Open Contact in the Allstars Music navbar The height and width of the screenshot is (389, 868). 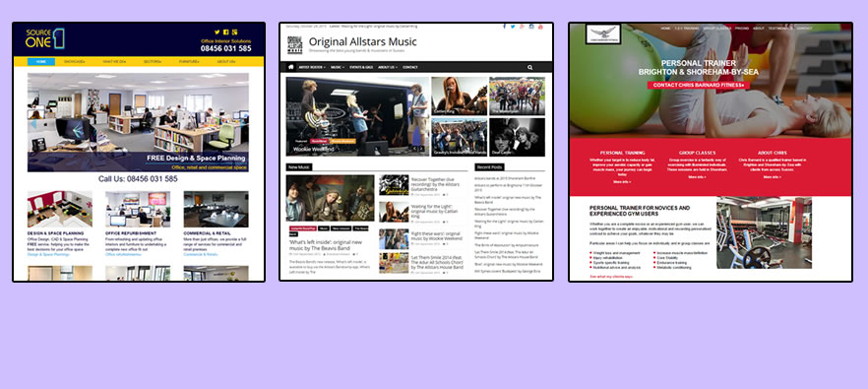pos(410,67)
